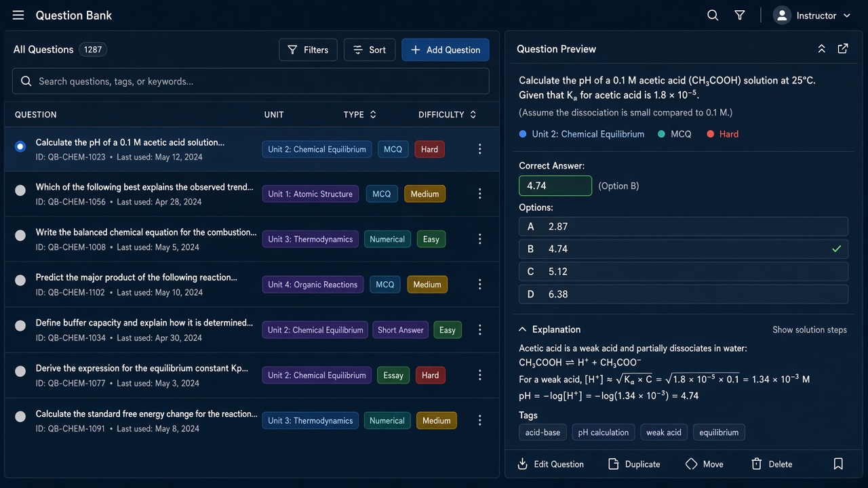868x488 pixels.
Task: Open the Sort options
Action: tap(370, 49)
